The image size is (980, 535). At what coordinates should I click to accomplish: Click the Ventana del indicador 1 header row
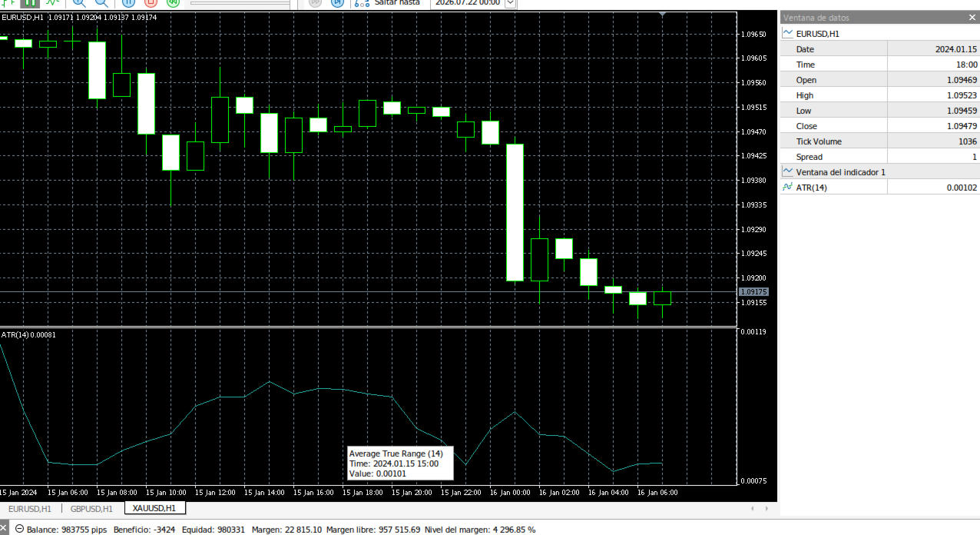pyautogui.click(x=879, y=172)
